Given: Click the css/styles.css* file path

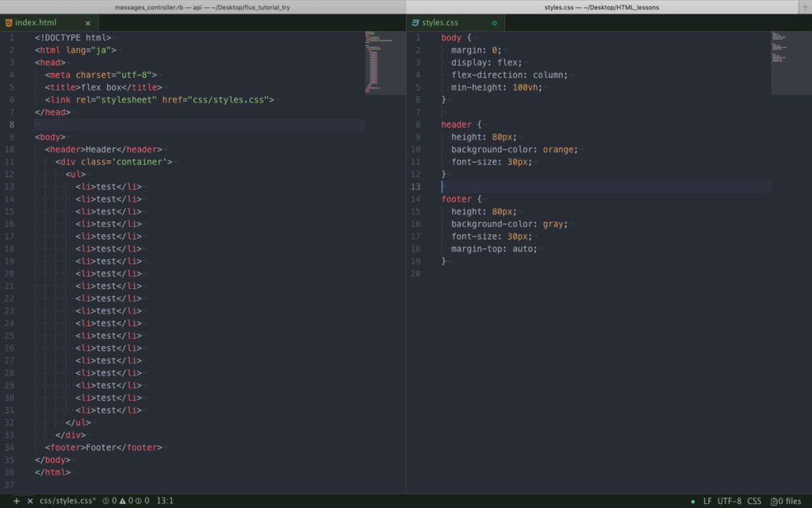Looking at the screenshot, I should [68, 501].
